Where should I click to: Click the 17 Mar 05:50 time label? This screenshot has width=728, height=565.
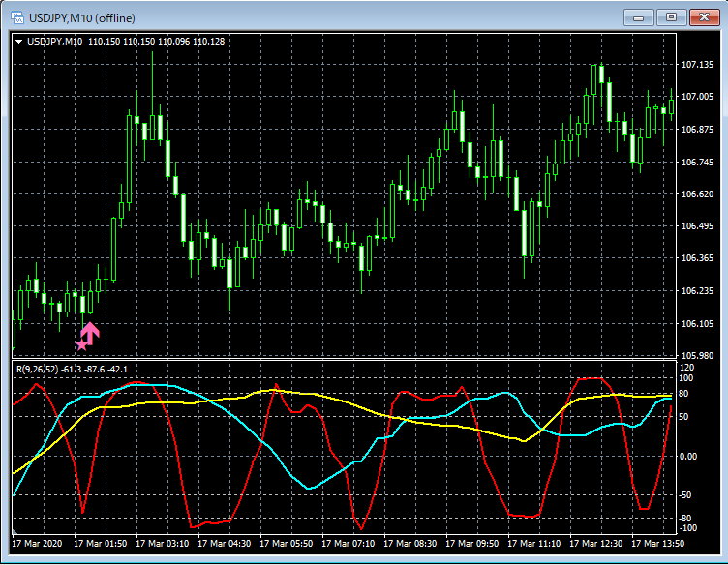pos(286,543)
